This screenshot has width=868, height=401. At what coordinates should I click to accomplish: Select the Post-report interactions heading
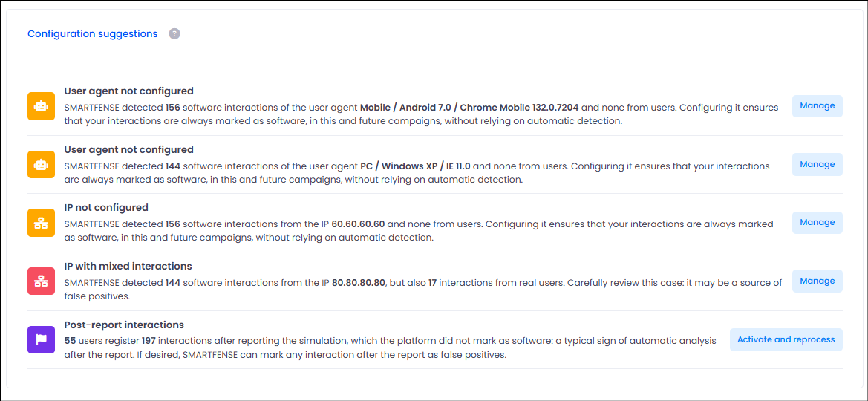pos(124,325)
